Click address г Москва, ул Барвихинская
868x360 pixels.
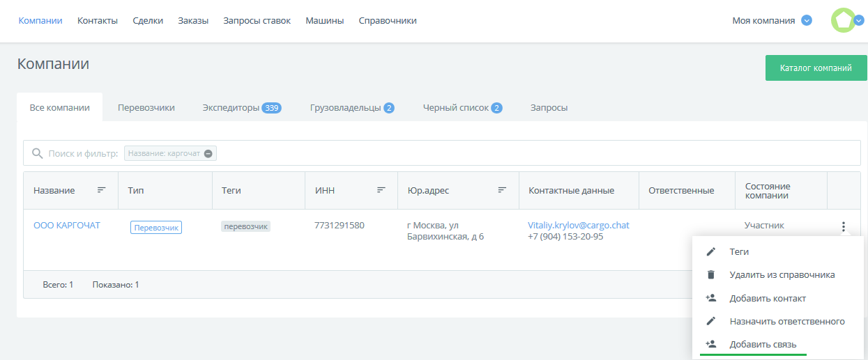point(446,230)
